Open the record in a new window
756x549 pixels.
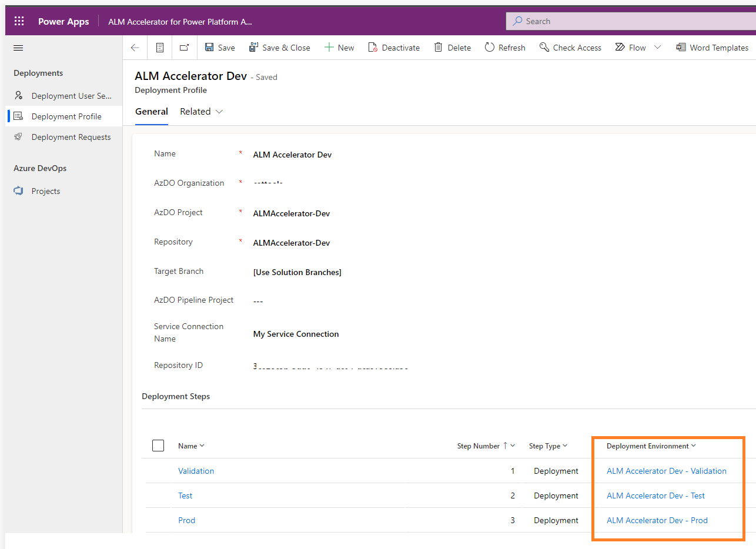pos(183,47)
